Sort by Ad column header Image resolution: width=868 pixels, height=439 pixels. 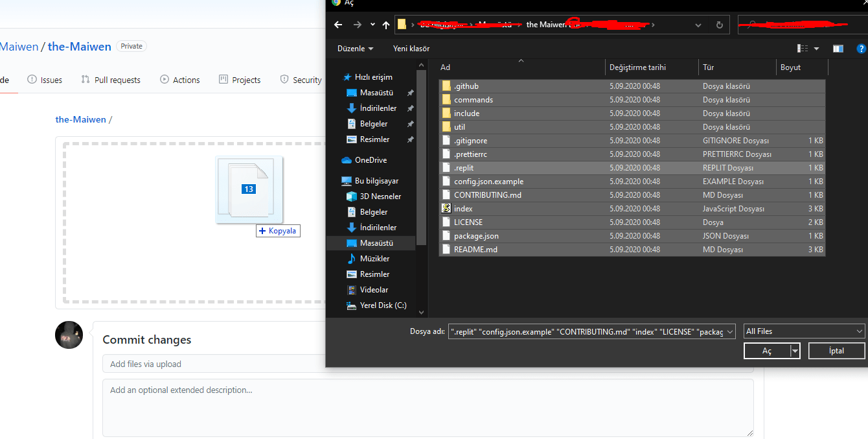click(x=521, y=67)
